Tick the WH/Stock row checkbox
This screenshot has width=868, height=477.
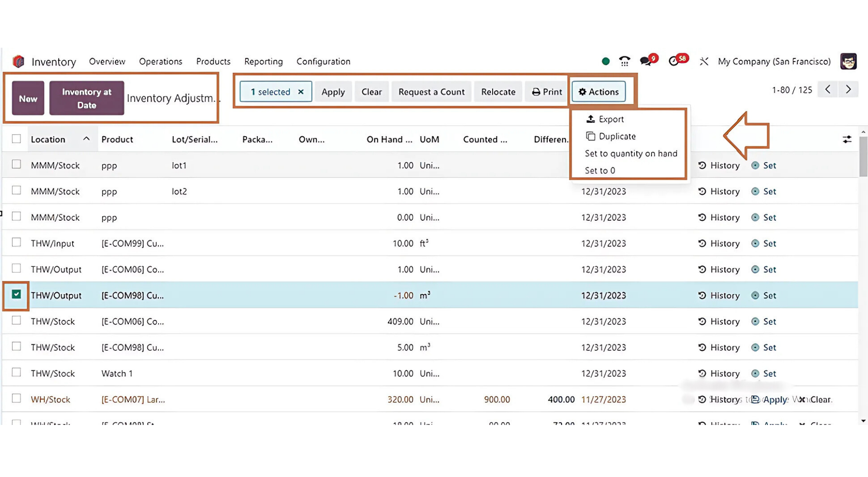16,399
